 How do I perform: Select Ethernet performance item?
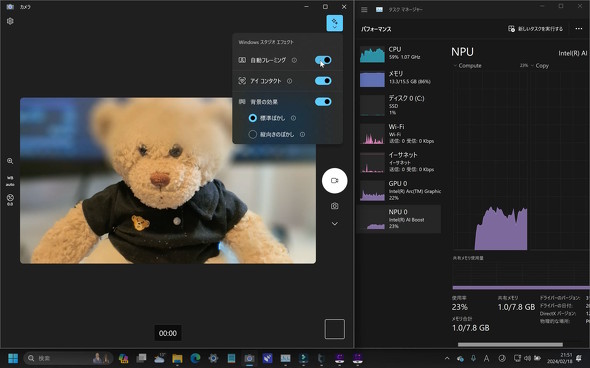[399, 162]
